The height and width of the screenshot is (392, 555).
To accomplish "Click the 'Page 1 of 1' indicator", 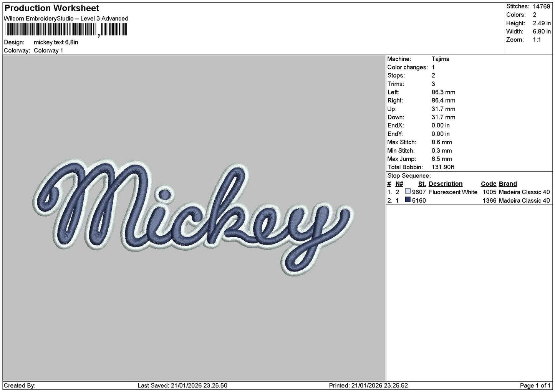I will pyautogui.click(x=535, y=385).
